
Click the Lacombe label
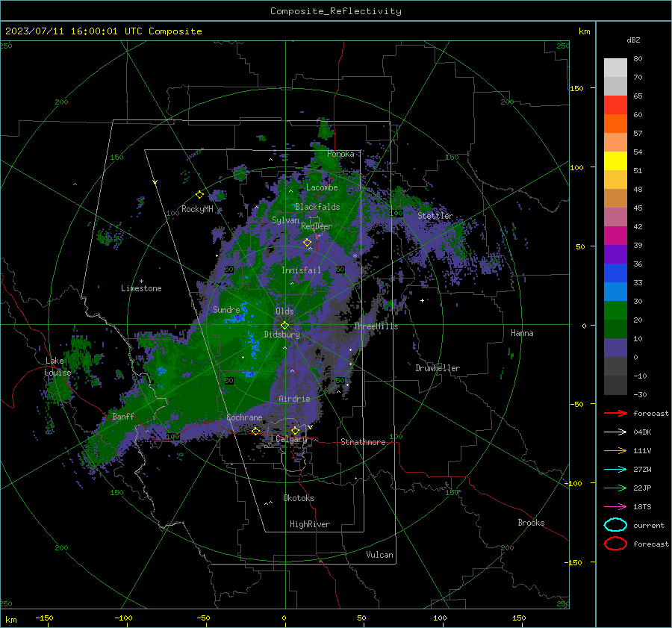pos(322,187)
